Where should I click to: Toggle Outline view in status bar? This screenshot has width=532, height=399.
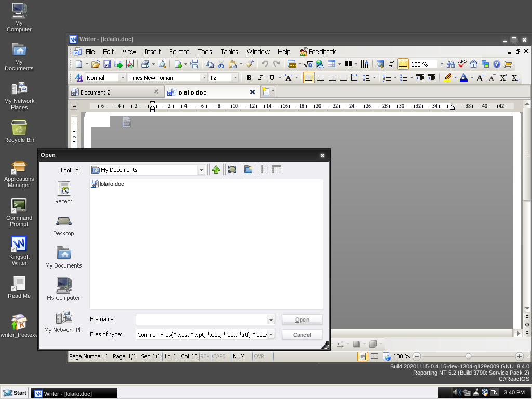click(x=375, y=356)
